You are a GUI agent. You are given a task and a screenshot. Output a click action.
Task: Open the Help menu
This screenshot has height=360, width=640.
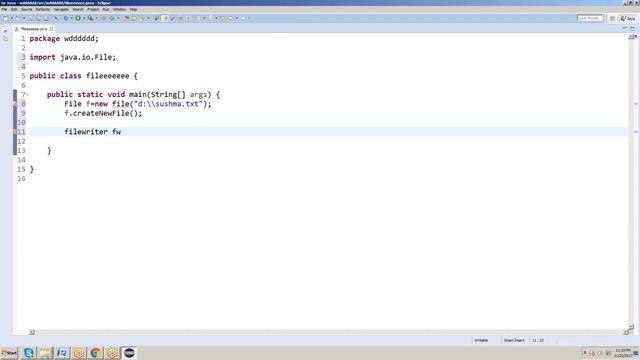coord(133,9)
